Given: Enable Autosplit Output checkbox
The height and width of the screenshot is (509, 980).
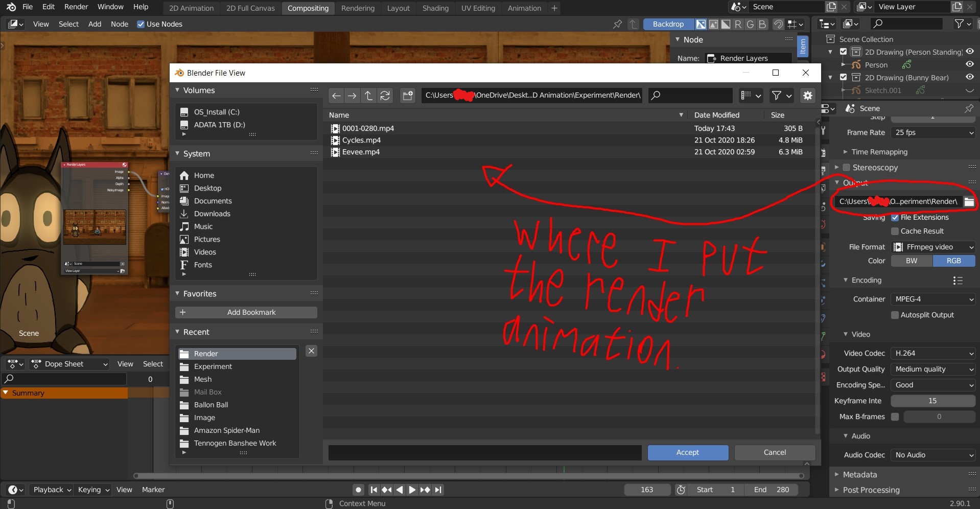Looking at the screenshot, I should coord(895,315).
